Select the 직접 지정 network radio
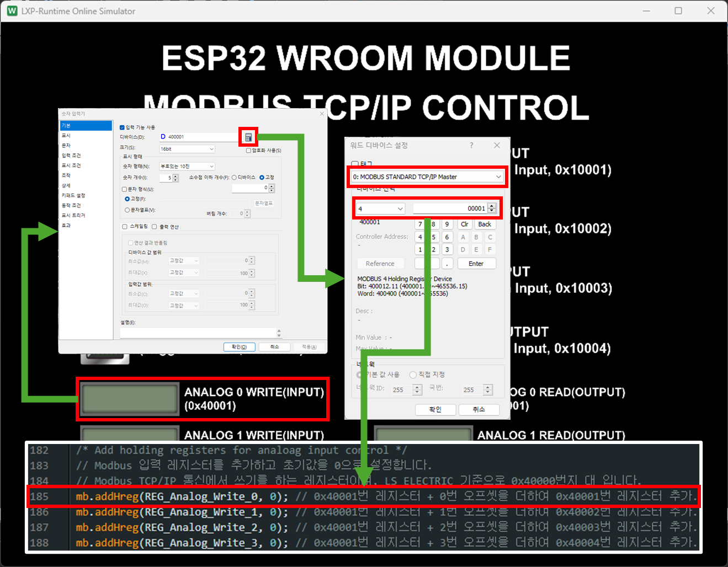The image size is (728, 567). pos(413,375)
